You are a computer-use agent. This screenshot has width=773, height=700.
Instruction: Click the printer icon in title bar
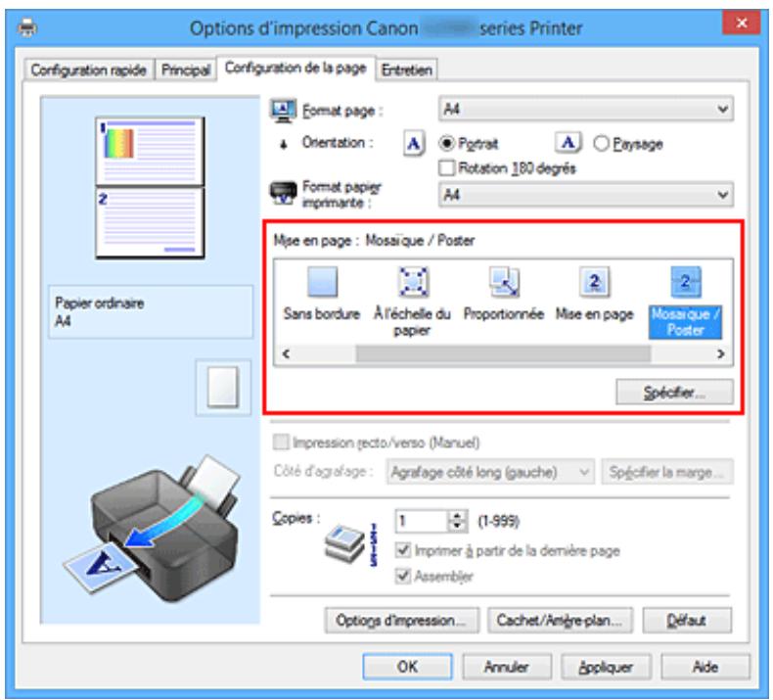27,27
